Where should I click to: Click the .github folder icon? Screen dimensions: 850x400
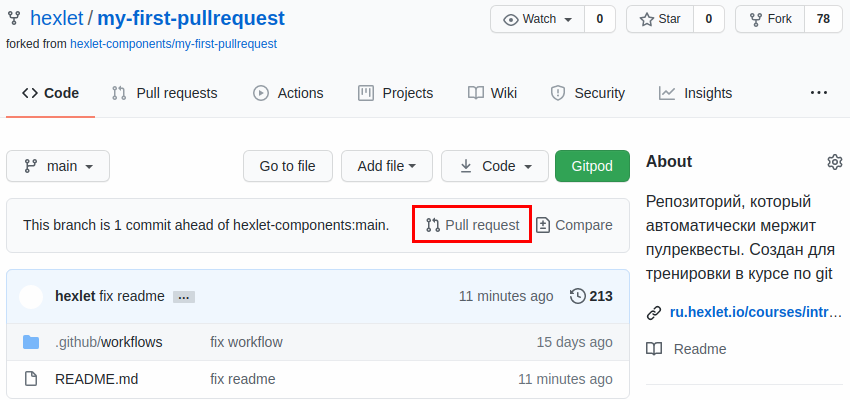point(31,342)
